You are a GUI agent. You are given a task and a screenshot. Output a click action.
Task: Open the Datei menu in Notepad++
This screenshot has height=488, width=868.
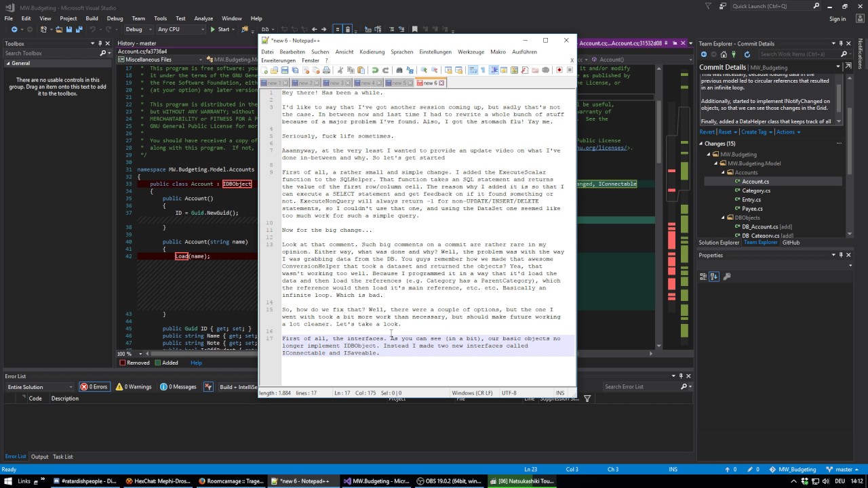click(267, 52)
